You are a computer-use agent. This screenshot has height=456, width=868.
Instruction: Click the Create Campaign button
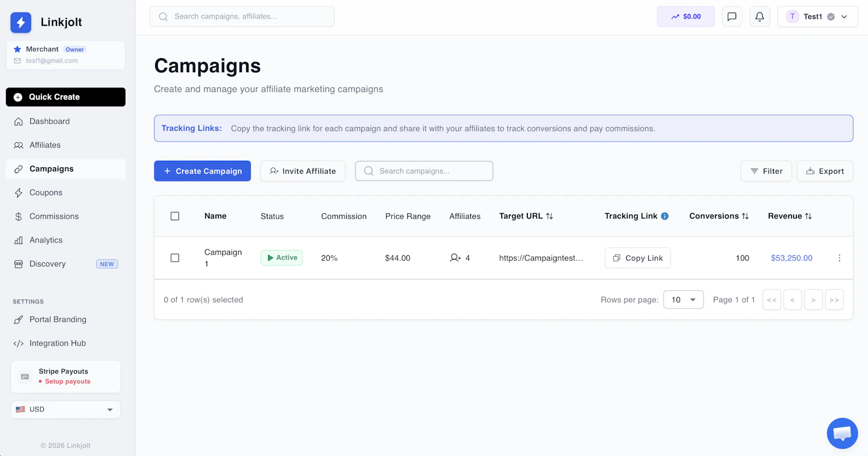pyautogui.click(x=202, y=171)
